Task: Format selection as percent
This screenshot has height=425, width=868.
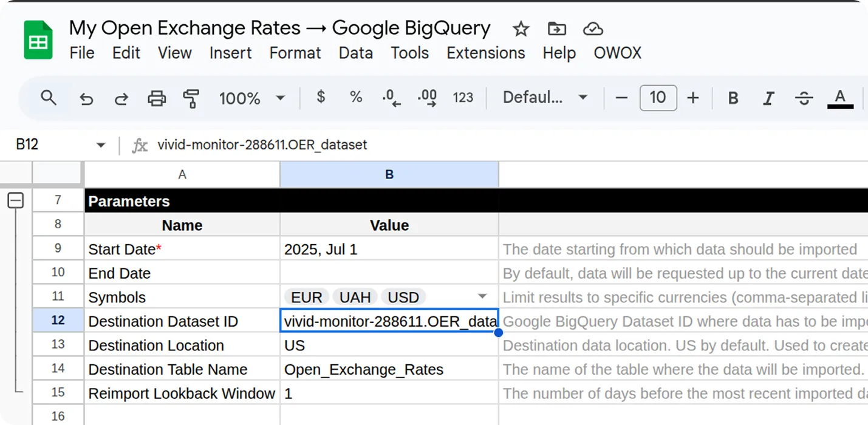Action: 356,97
